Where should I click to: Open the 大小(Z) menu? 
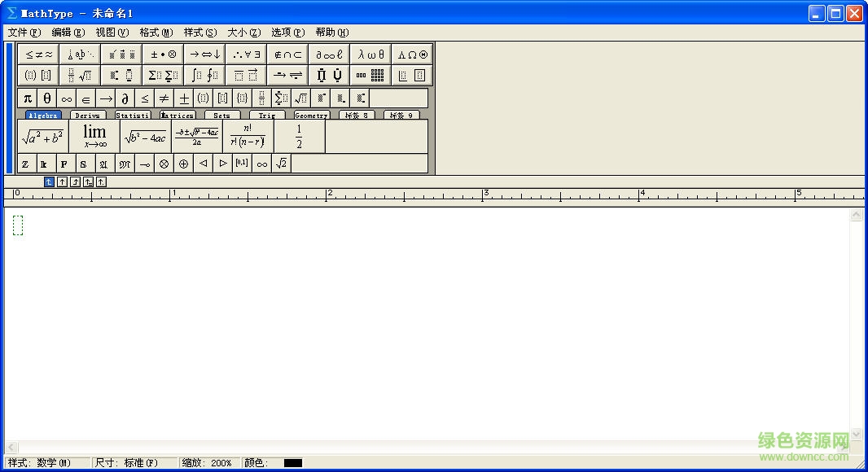tap(243, 32)
